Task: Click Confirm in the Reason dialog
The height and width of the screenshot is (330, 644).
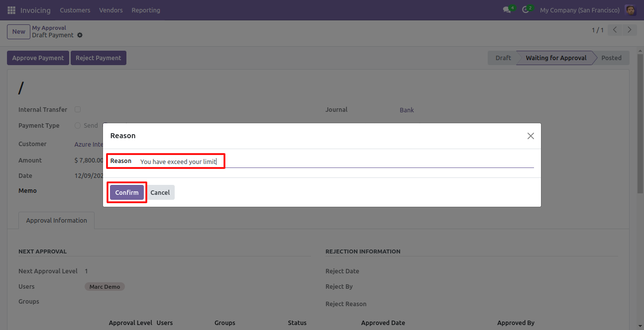Action: [x=127, y=193]
